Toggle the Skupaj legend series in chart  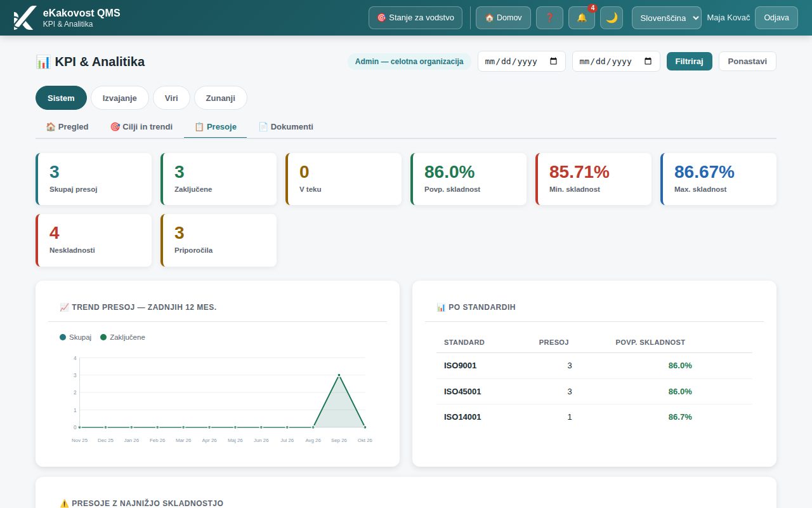(75, 337)
